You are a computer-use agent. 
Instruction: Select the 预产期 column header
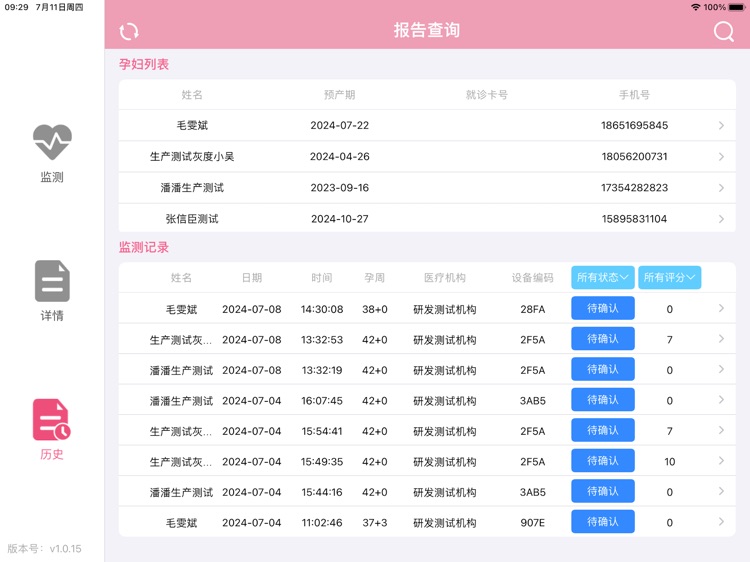pos(340,95)
